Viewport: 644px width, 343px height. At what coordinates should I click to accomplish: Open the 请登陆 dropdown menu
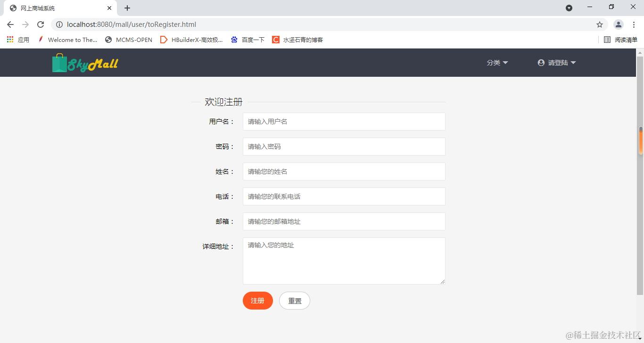pos(557,62)
